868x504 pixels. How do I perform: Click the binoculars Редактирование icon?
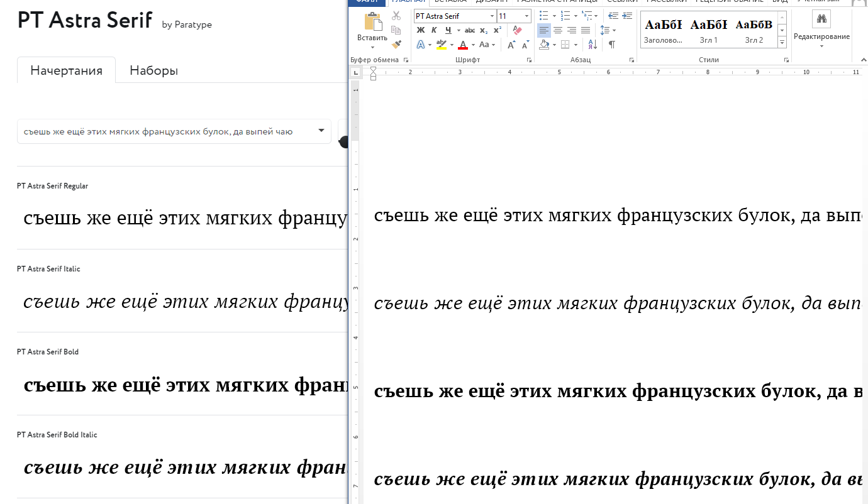pyautogui.click(x=821, y=19)
